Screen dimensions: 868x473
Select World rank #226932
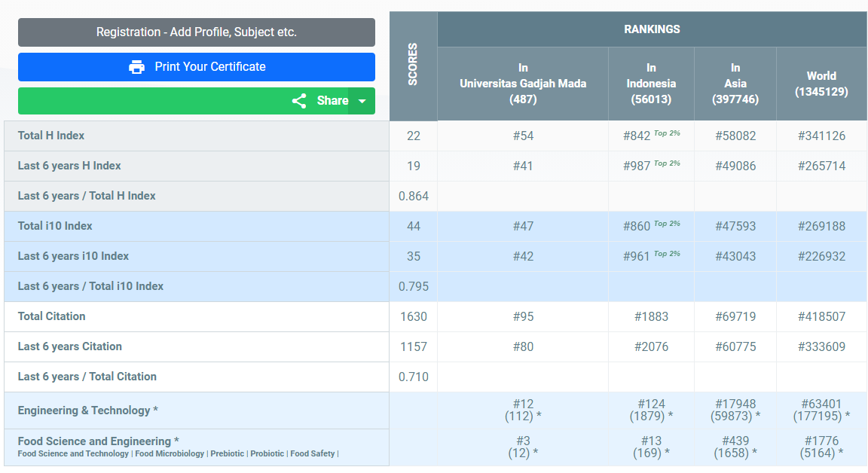tap(821, 257)
